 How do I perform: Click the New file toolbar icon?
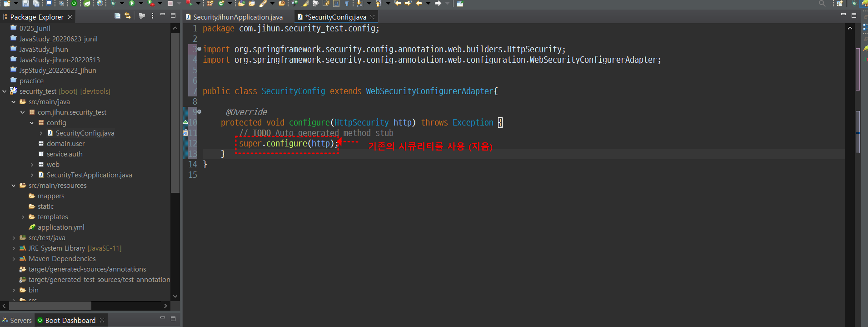pos(7,4)
